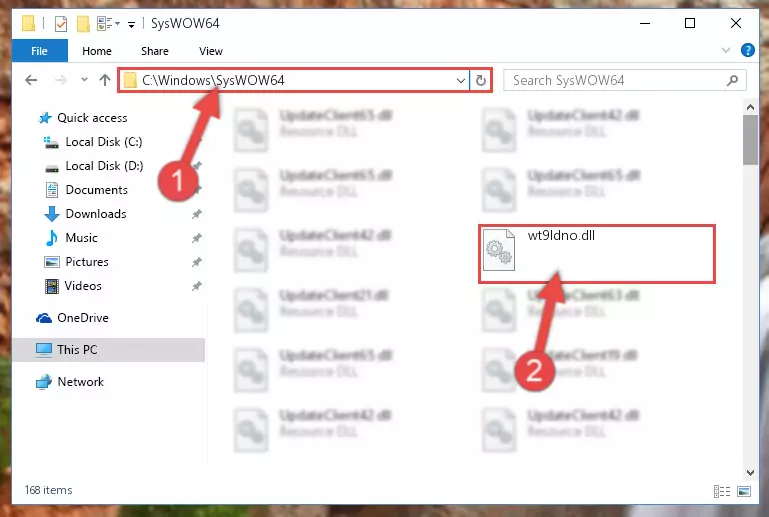Click the vertical scrollbar thumb
Screen dimensions: 769x517
coord(750,140)
